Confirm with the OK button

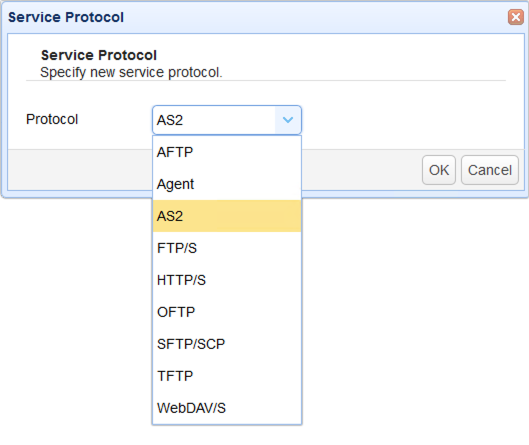pos(439,170)
